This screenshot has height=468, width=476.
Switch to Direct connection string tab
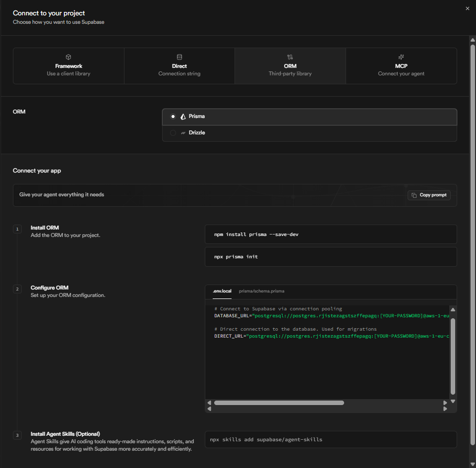(x=179, y=66)
